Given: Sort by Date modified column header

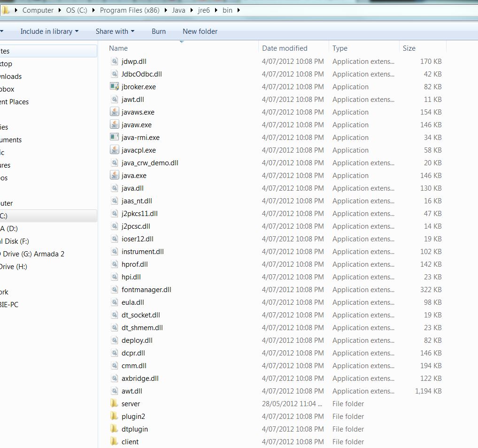Looking at the screenshot, I should click(x=294, y=48).
